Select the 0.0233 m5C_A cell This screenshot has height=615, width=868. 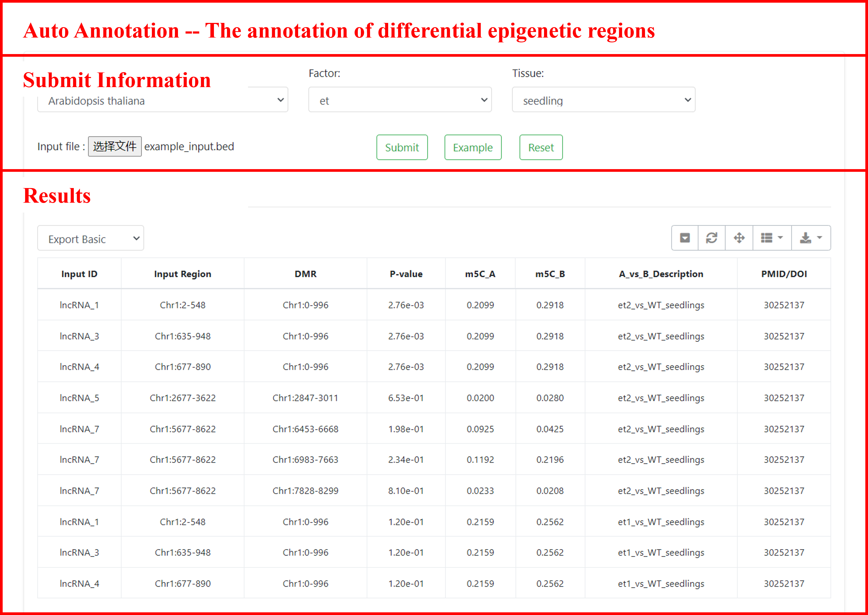480,490
